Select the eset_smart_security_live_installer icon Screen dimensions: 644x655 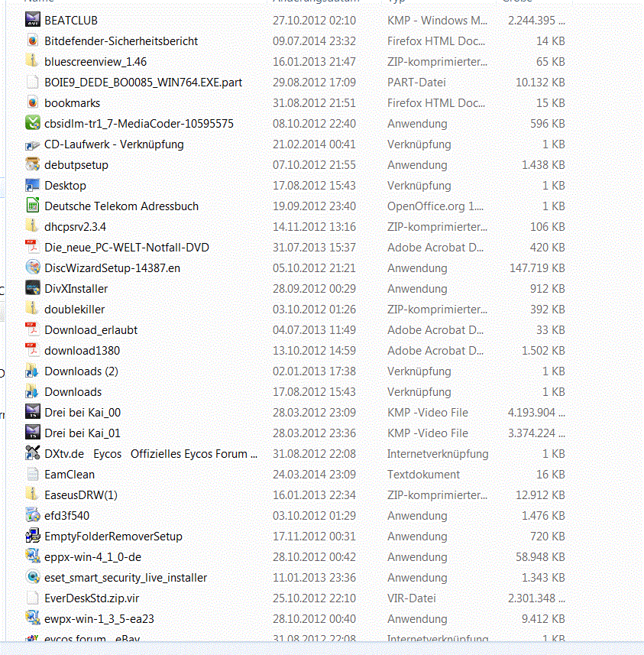click(33, 577)
